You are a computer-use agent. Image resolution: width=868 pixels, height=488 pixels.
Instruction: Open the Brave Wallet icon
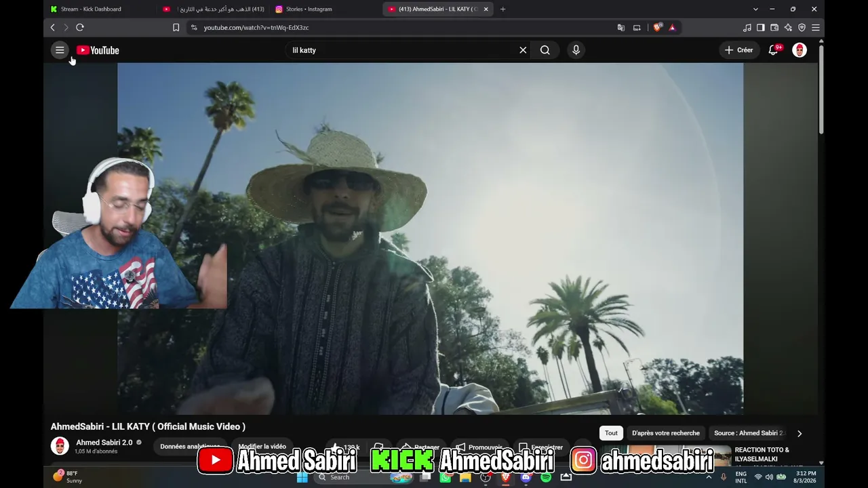774,28
